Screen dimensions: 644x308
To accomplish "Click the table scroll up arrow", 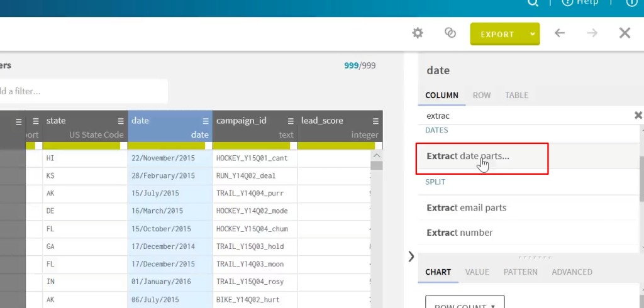I will point(377,156).
